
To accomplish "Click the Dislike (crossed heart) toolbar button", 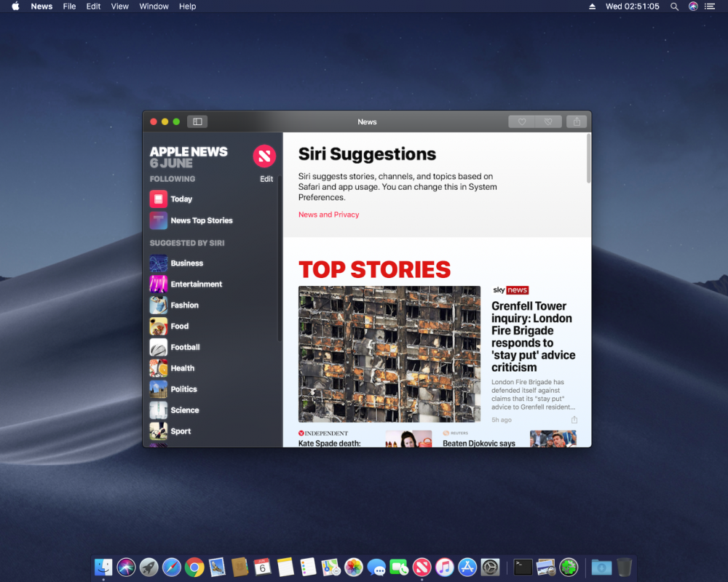I will (548, 121).
